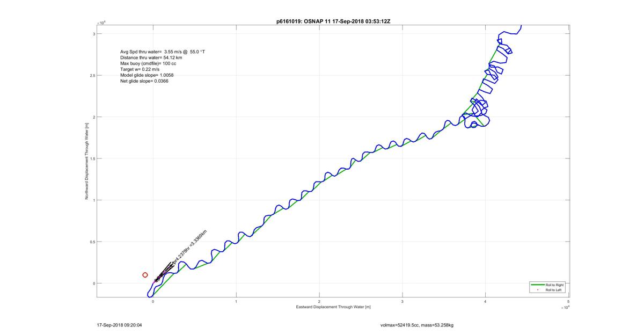Click the y-axis tick label '3'
The image size is (644, 334).
(x=94, y=34)
